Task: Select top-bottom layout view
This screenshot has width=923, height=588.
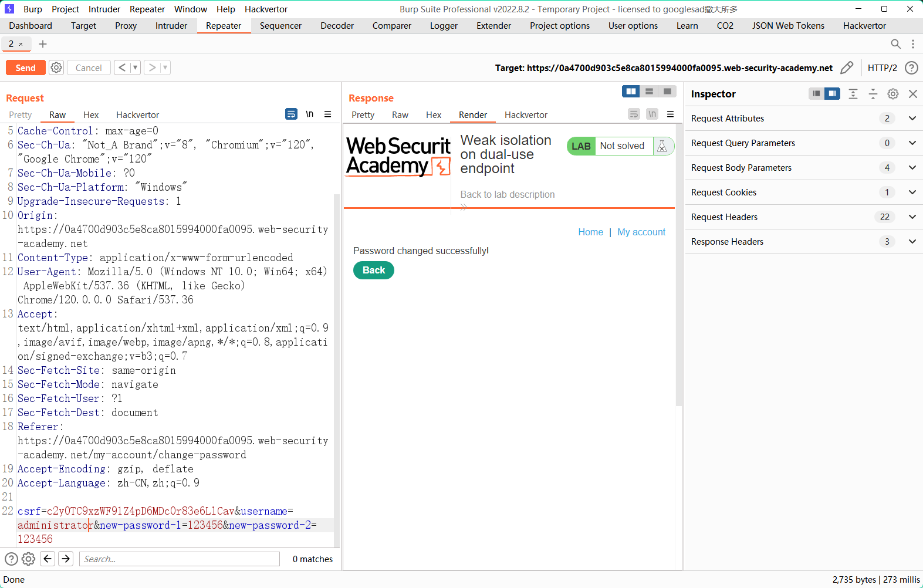Action: [649, 91]
